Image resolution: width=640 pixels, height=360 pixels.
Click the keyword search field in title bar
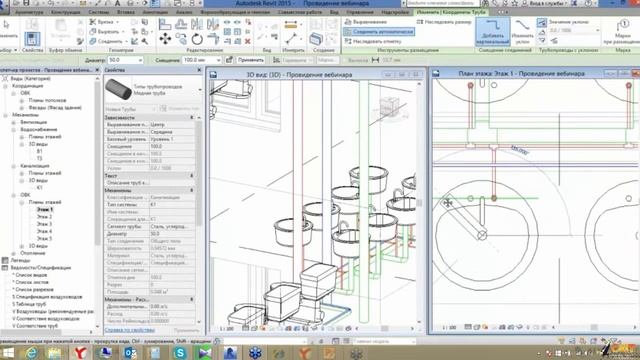[442, 3]
